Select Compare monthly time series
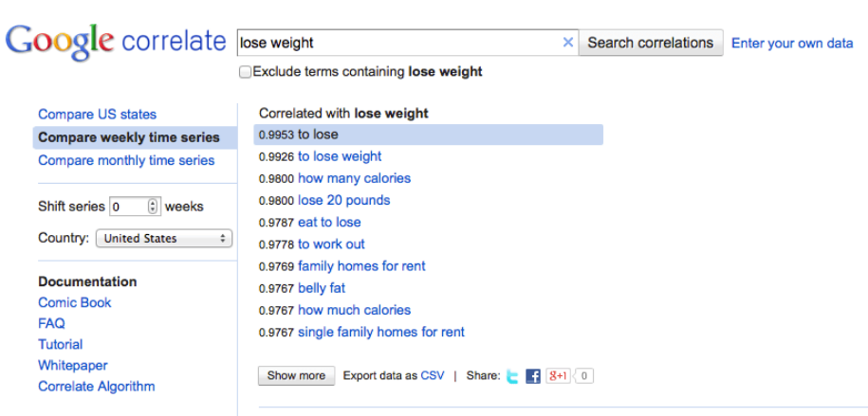This screenshot has width=868, height=416. [x=126, y=160]
